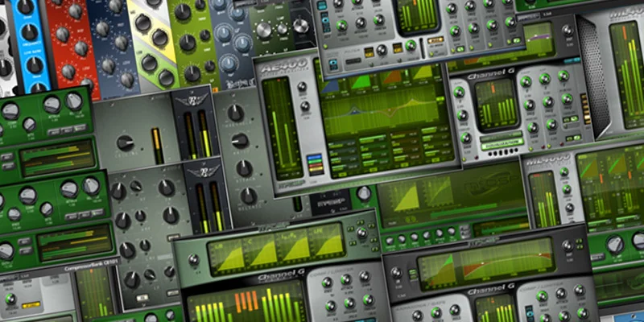Image resolution: width=644 pixels, height=322 pixels.
Task: Click the AE400 colored band selector stack
Action: click(x=314, y=165)
